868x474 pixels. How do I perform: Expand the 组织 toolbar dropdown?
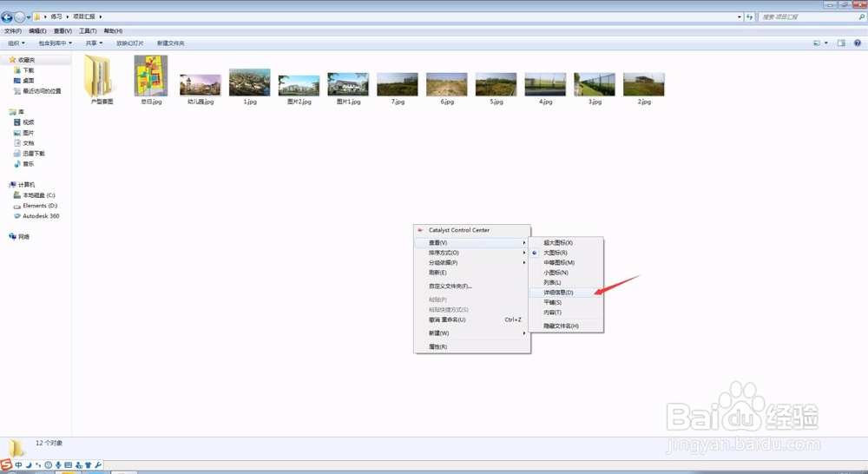pos(16,43)
